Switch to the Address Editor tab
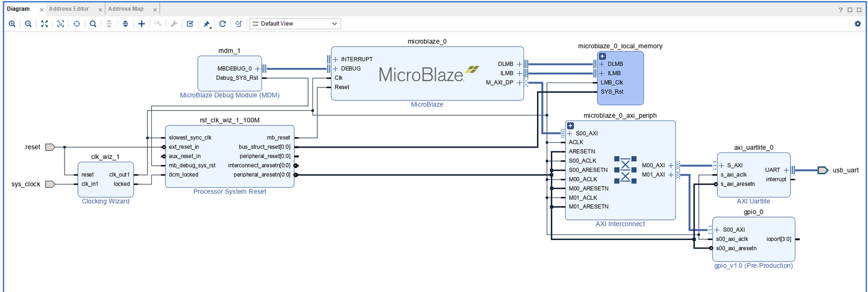This screenshot has height=292, width=868. (69, 9)
